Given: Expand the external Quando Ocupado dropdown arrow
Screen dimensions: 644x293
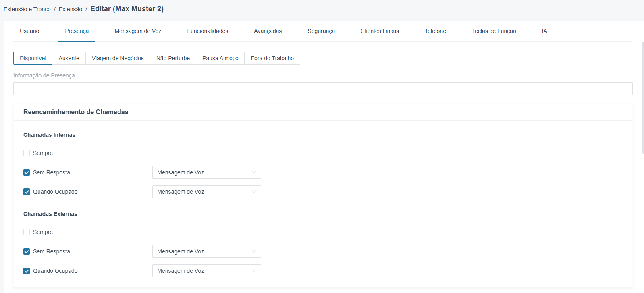Looking at the screenshot, I should coord(254,271).
